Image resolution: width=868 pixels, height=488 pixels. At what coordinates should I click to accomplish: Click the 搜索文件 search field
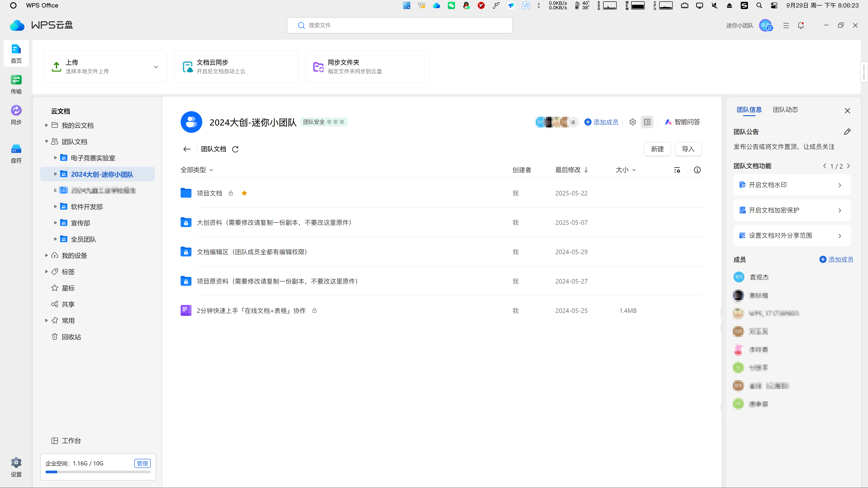(x=400, y=25)
